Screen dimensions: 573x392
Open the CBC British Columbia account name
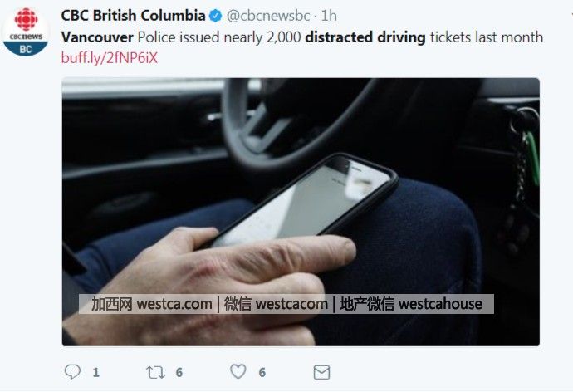pos(133,16)
